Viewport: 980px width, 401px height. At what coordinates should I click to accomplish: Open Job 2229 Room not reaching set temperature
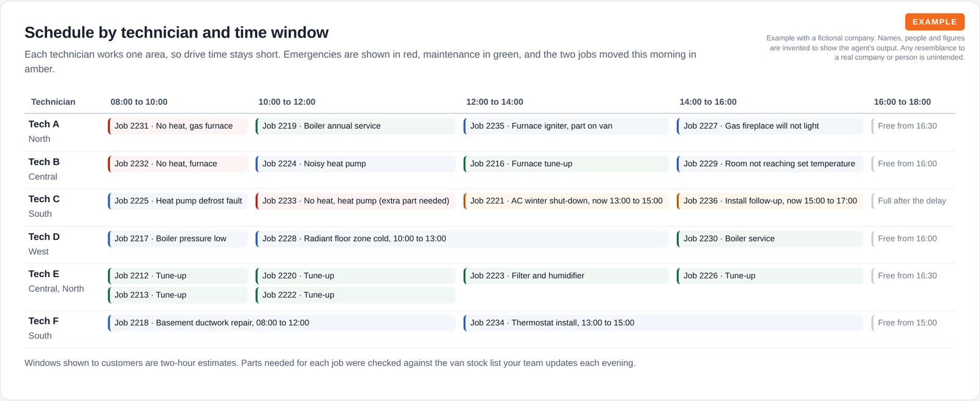click(x=770, y=164)
